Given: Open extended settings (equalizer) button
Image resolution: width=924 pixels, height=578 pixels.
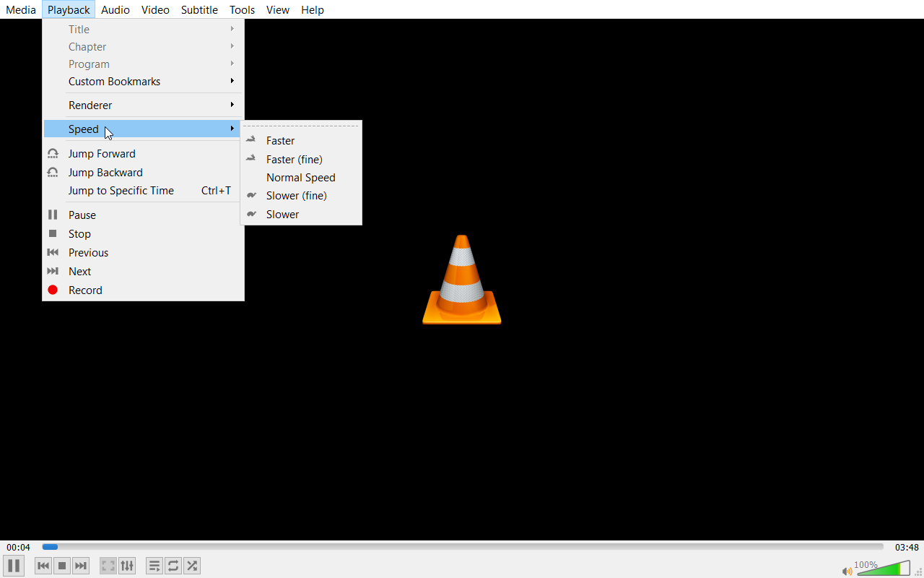Looking at the screenshot, I should tap(127, 566).
